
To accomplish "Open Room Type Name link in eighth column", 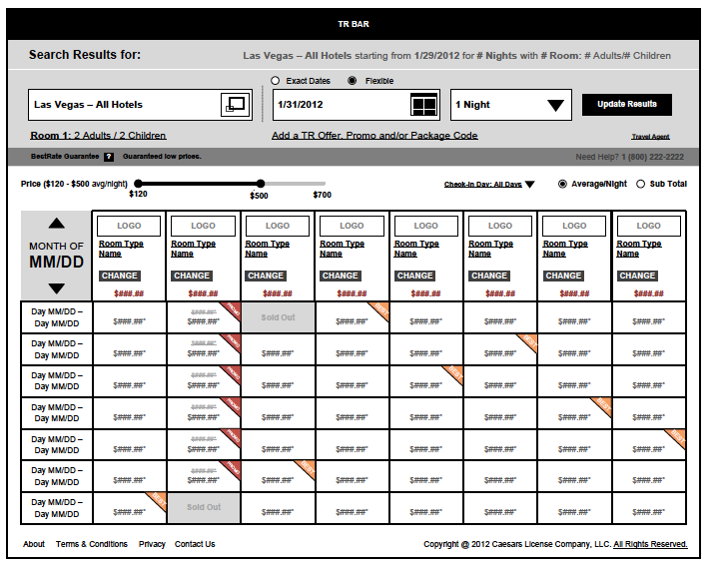I will tap(639, 249).
